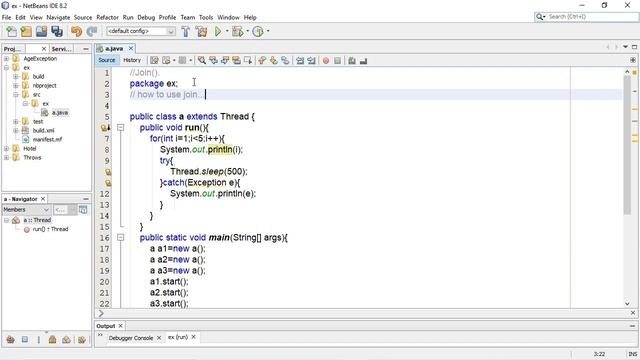Shift line left icon
640x360 pixels.
(x=300, y=60)
